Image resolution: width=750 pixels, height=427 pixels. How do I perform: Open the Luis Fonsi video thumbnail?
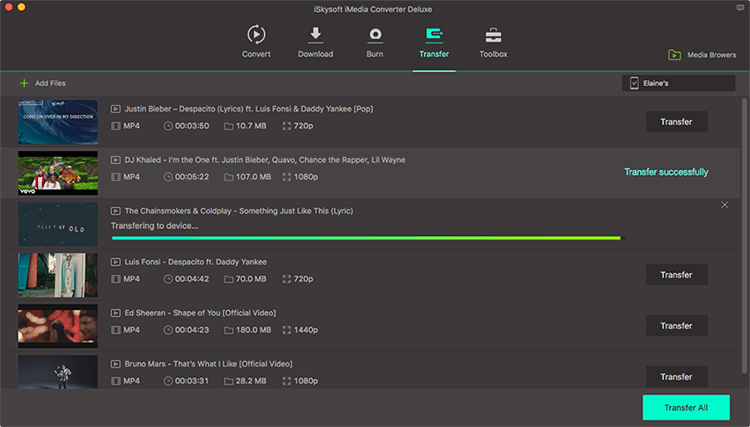click(58, 275)
